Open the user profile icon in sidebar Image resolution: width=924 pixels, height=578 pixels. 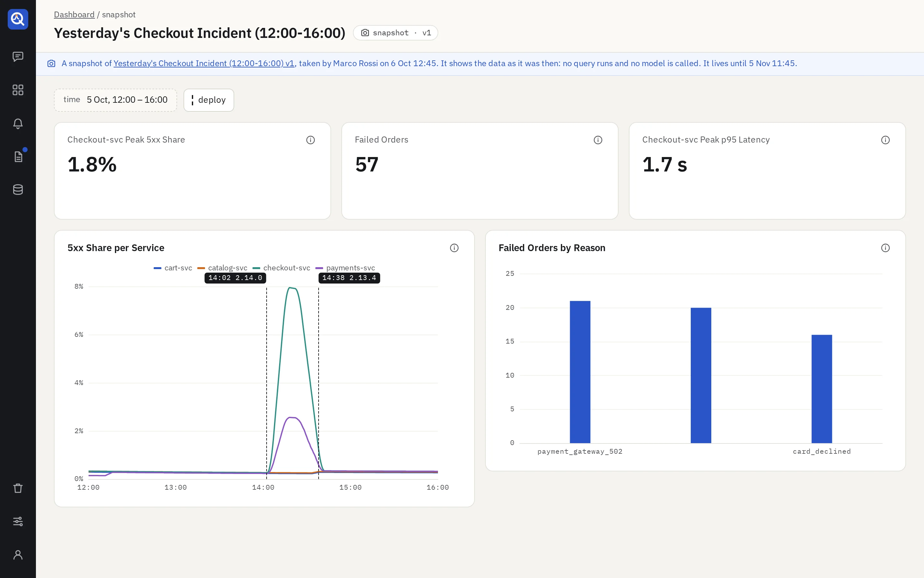(18, 555)
